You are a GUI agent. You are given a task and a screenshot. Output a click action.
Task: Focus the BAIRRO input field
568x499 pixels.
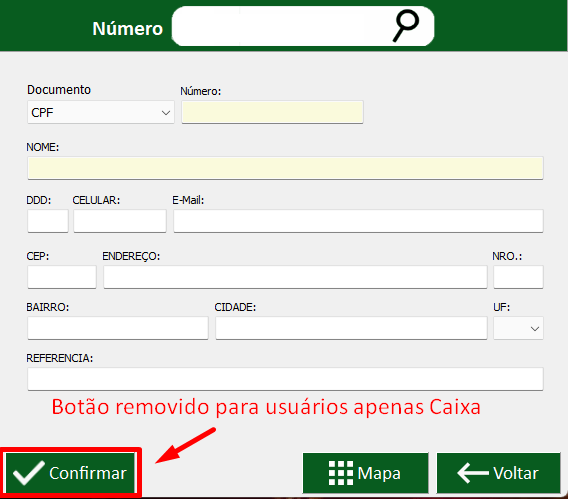118,328
